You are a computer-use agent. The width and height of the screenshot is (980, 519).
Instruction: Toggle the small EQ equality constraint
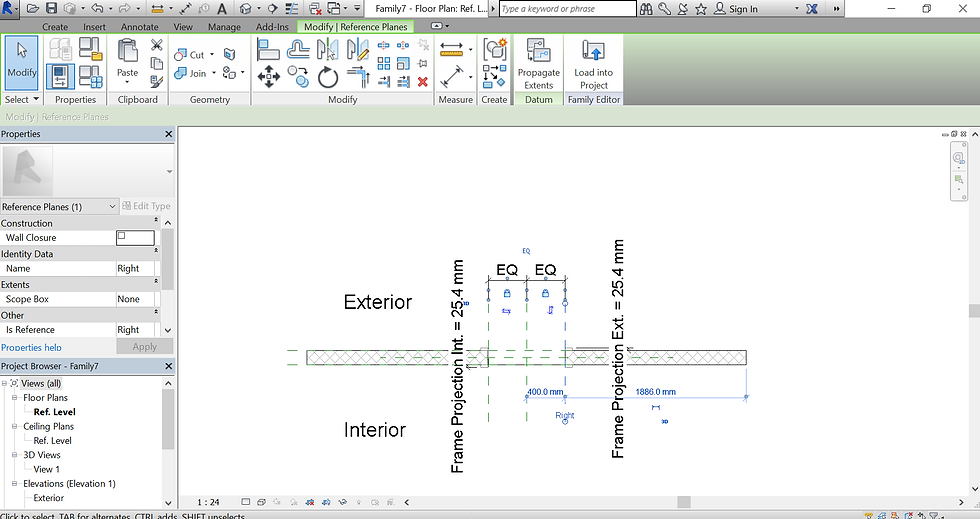pyautogui.click(x=526, y=251)
